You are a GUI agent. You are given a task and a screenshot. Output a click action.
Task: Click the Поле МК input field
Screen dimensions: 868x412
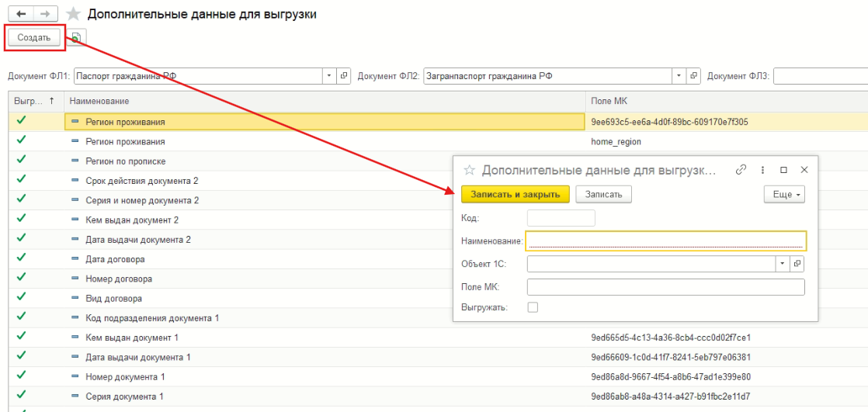click(x=665, y=287)
